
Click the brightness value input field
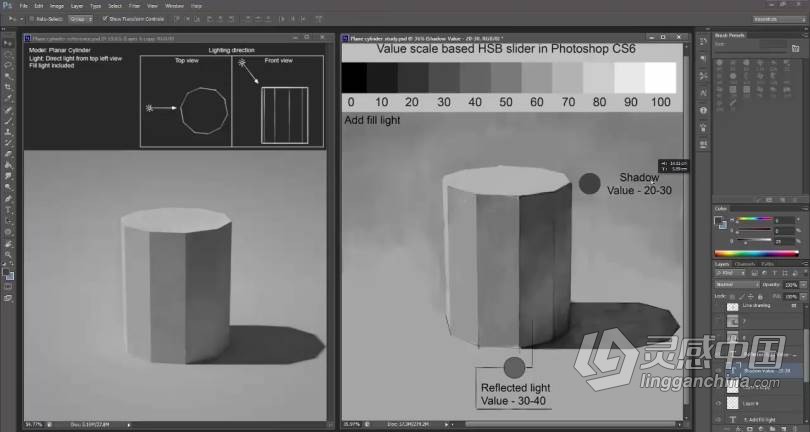[x=784, y=241]
